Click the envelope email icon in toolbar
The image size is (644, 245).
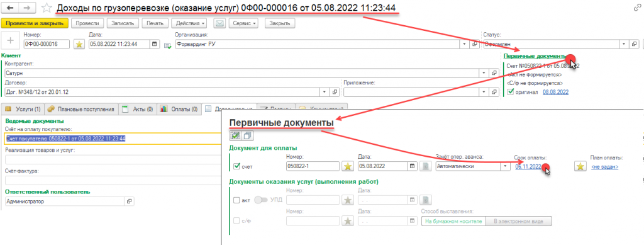(220, 23)
